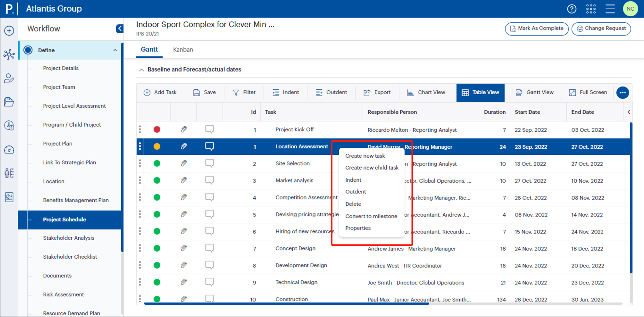Click the more options ellipsis button in toolbar

pos(623,92)
